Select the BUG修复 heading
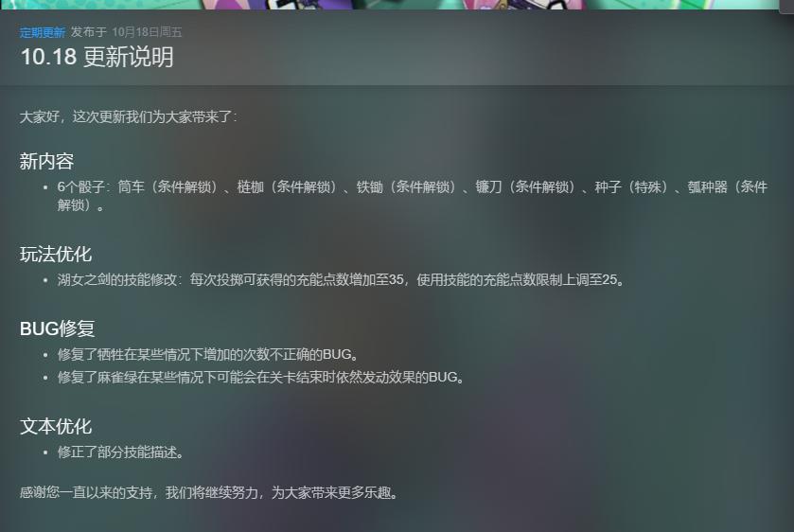 tap(57, 328)
